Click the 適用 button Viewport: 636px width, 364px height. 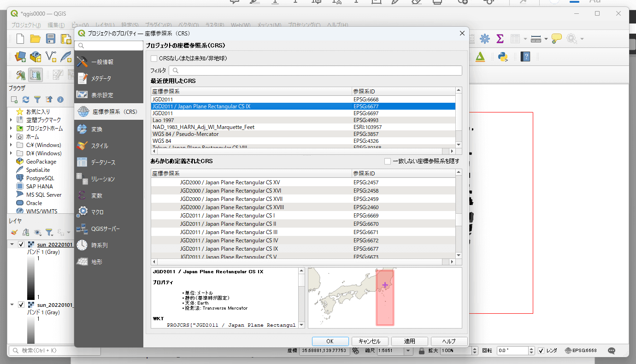[409, 341]
